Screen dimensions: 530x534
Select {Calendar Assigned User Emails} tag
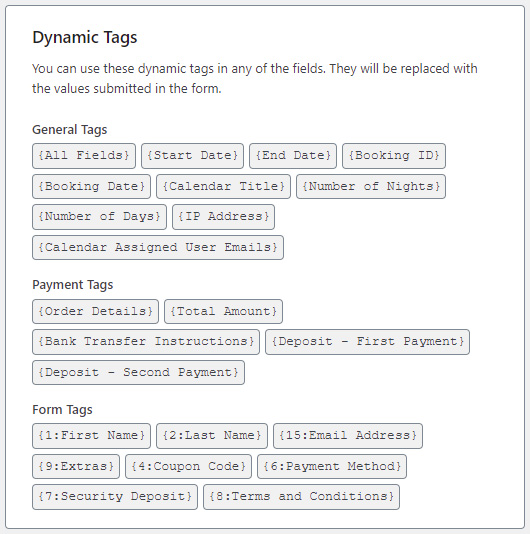[158, 248]
